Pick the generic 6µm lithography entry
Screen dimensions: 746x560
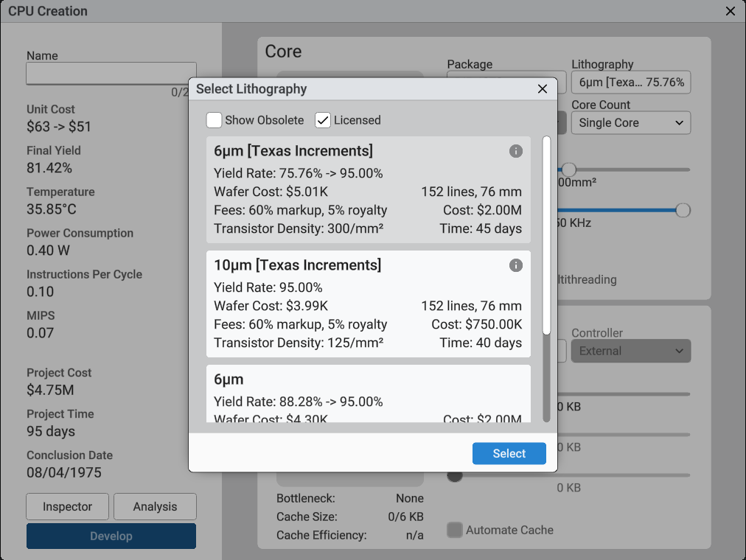[x=369, y=394]
